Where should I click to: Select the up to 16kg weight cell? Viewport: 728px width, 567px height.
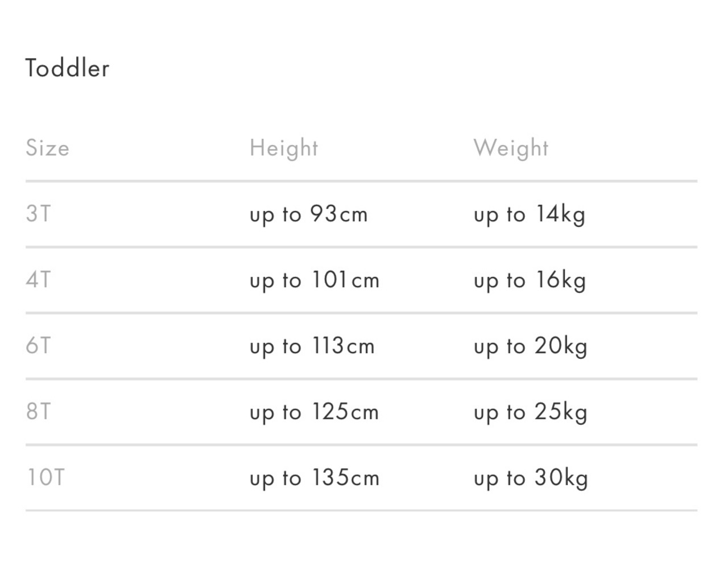[x=530, y=281]
